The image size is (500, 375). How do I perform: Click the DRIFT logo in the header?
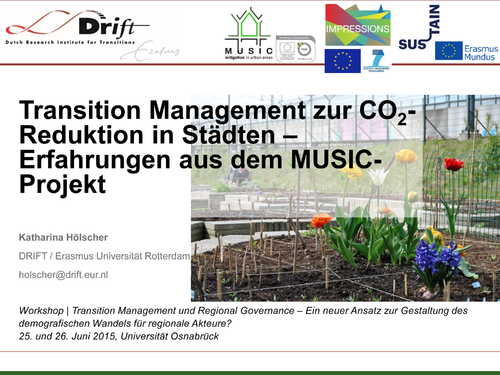coord(77,27)
